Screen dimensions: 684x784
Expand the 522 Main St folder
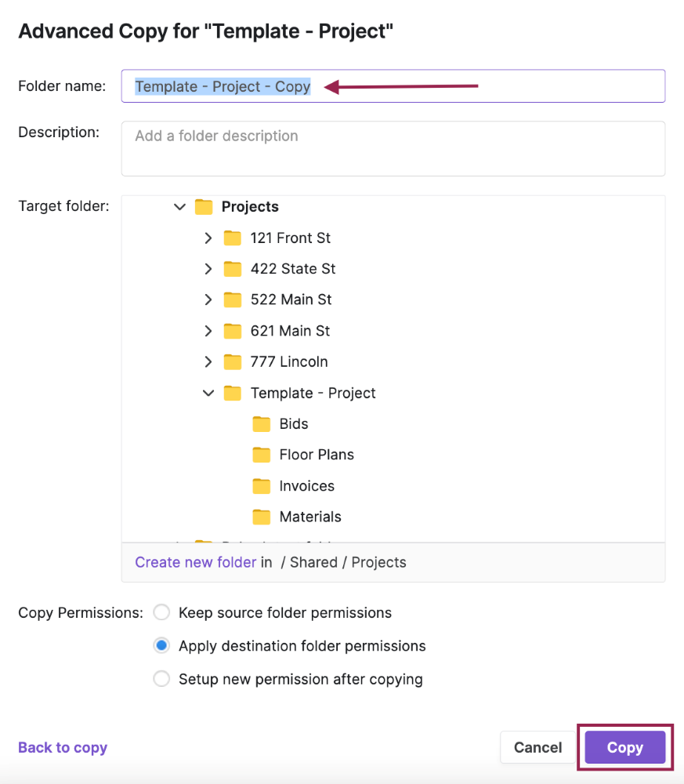[208, 300]
